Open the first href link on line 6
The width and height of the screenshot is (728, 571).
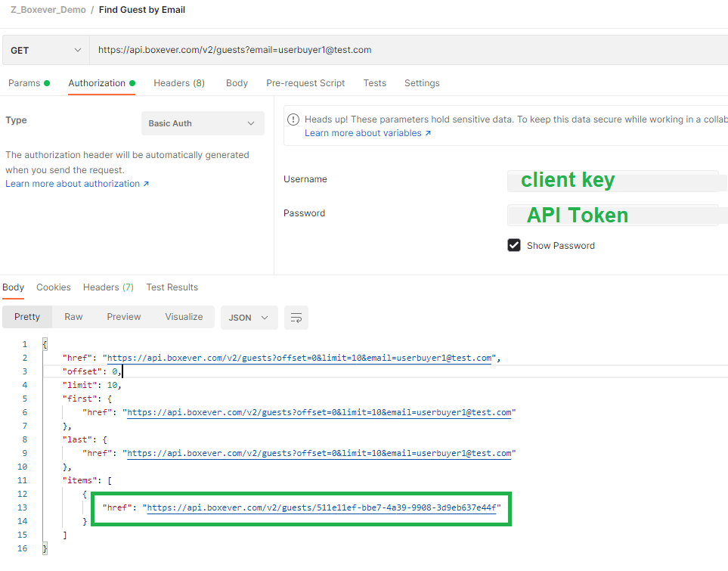[320, 413]
